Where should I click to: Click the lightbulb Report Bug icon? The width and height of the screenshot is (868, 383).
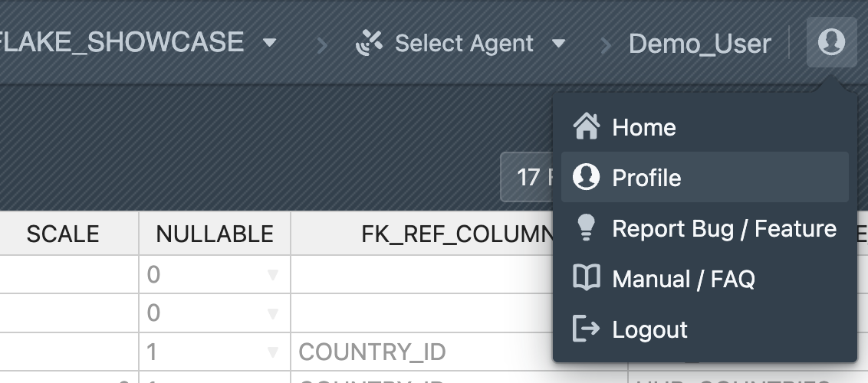click(x=587, y=228)
